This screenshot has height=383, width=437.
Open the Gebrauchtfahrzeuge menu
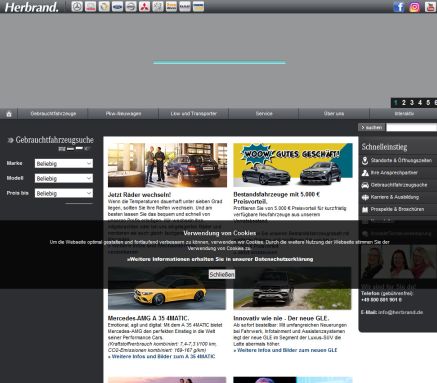tap(53, 114)
